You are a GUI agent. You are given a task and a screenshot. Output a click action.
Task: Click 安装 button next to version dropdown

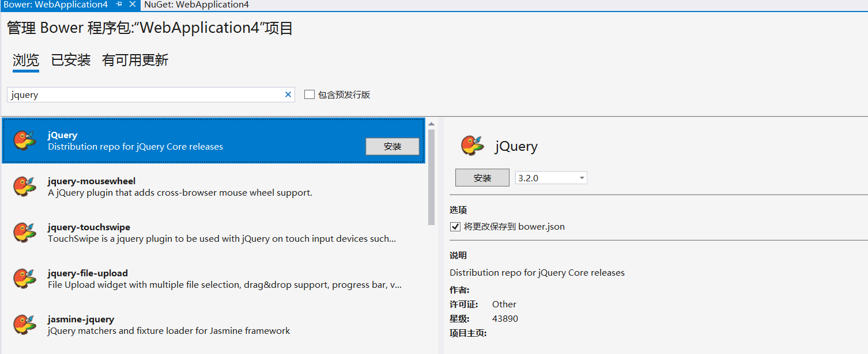482,178
